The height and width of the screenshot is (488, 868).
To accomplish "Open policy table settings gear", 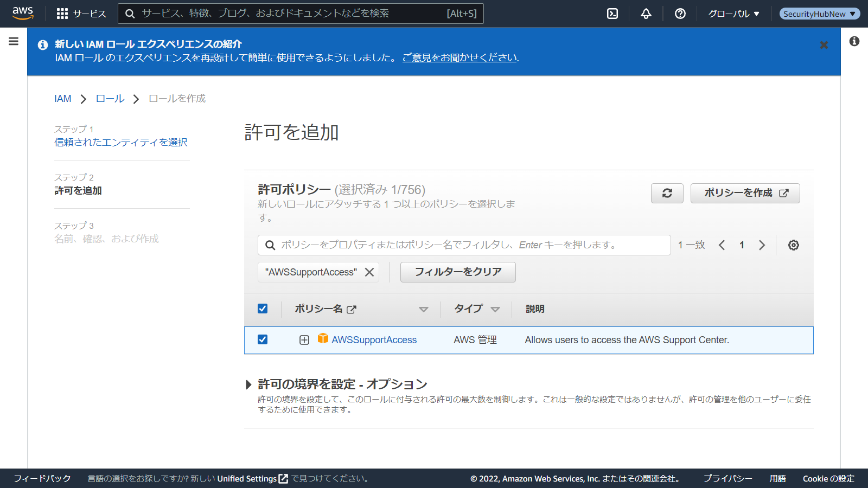I will (x=793, y=245).
